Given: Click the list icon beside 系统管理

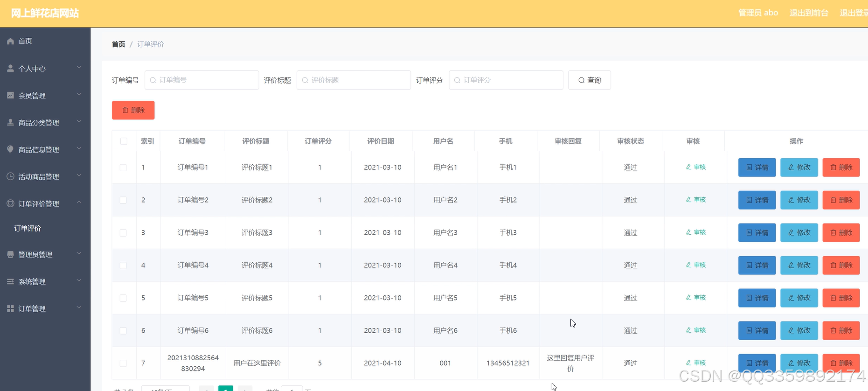Looking at the screenshot, I should click(10, 281).
